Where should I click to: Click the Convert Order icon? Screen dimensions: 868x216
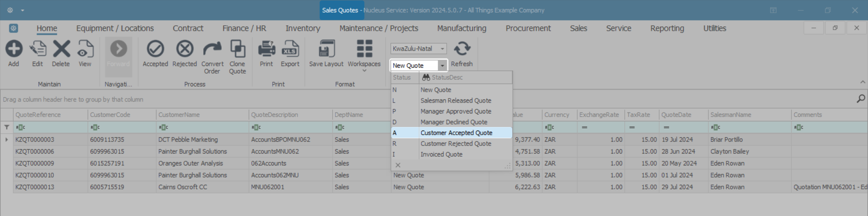[x=212, y=49]
